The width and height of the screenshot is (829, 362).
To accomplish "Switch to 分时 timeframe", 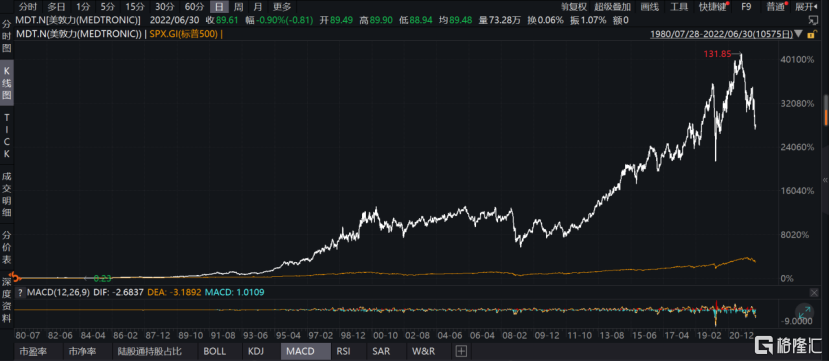I will [x=27, y=7].
